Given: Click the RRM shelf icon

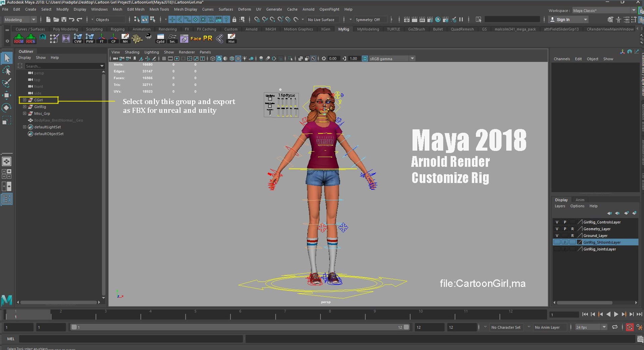Looking at the screenshot, I should point(19,39).
